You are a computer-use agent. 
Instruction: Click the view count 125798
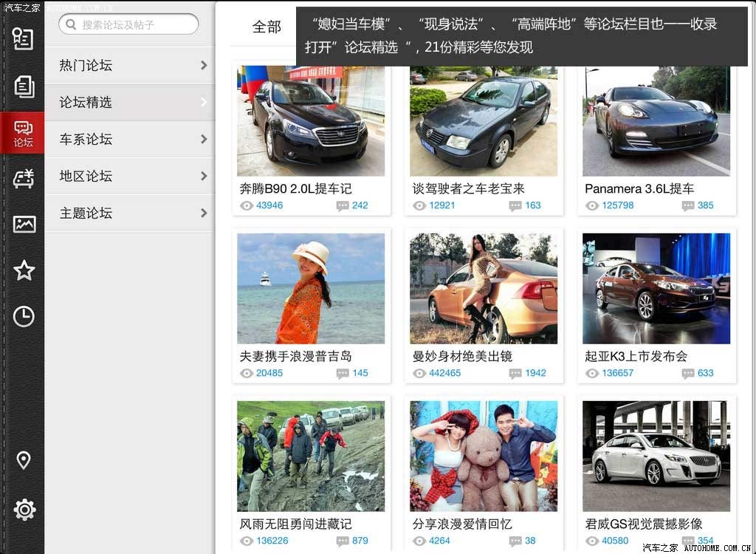pos(618,205)
